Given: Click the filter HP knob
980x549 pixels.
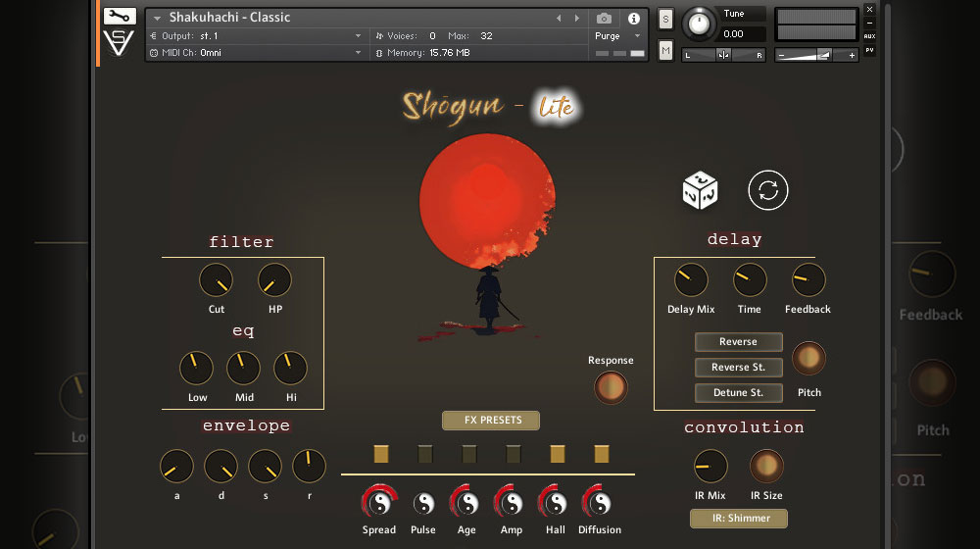Looking at the screenshot, I should [275, 280].
